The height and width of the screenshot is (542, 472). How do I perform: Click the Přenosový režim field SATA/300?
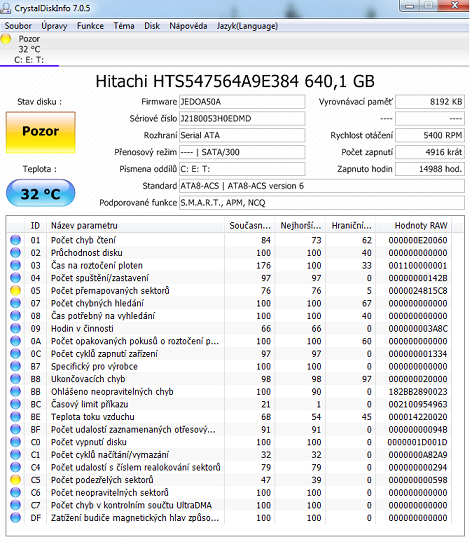[242, 152]
